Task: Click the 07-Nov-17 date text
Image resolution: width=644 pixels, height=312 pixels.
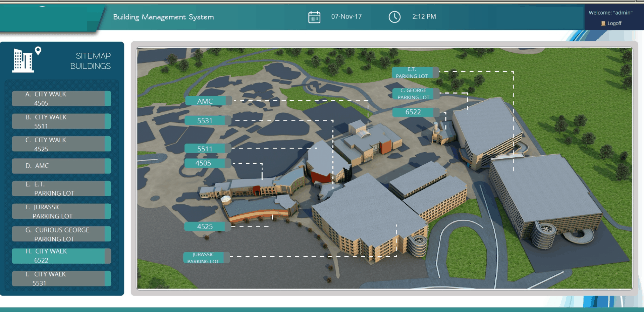Action: pos(346,17)
